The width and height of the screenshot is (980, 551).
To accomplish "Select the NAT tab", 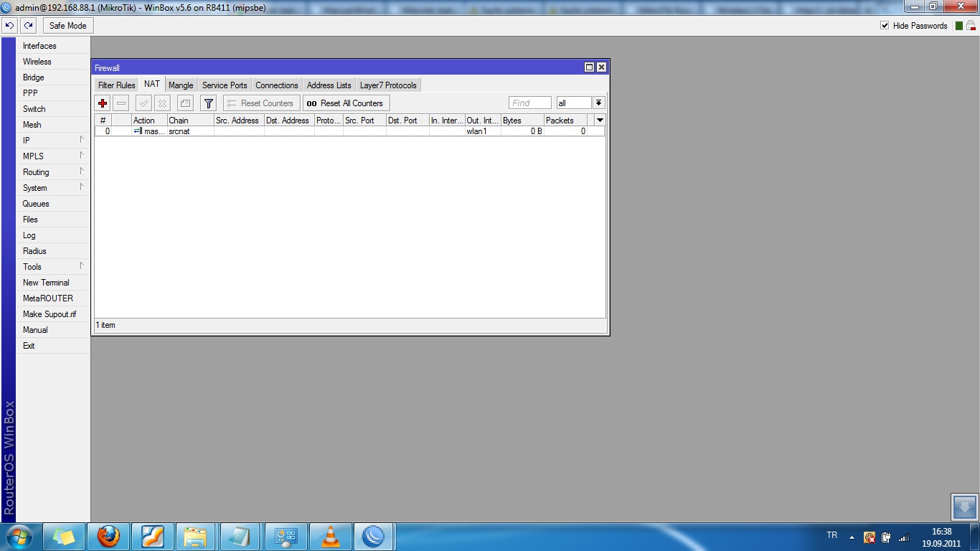I will coord(152,84).
